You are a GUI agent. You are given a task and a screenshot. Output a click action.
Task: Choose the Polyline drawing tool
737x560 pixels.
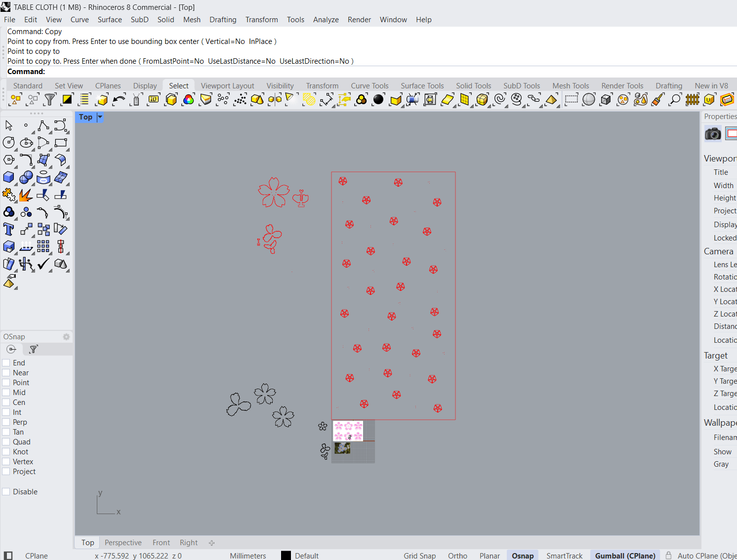(43, 126)
